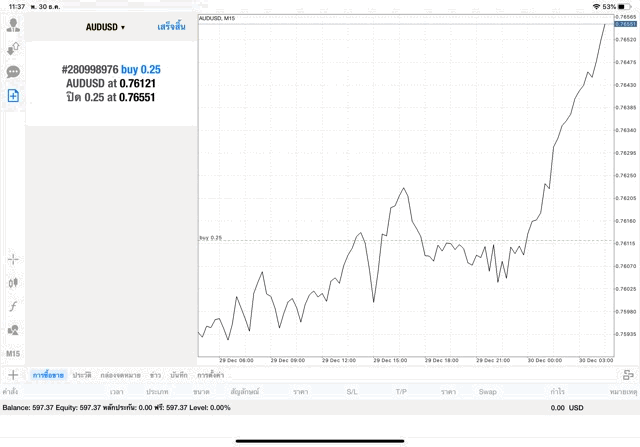Open the News tab (ข่าว)
Viewport: 640px width, 447px height.
(155, 375)
